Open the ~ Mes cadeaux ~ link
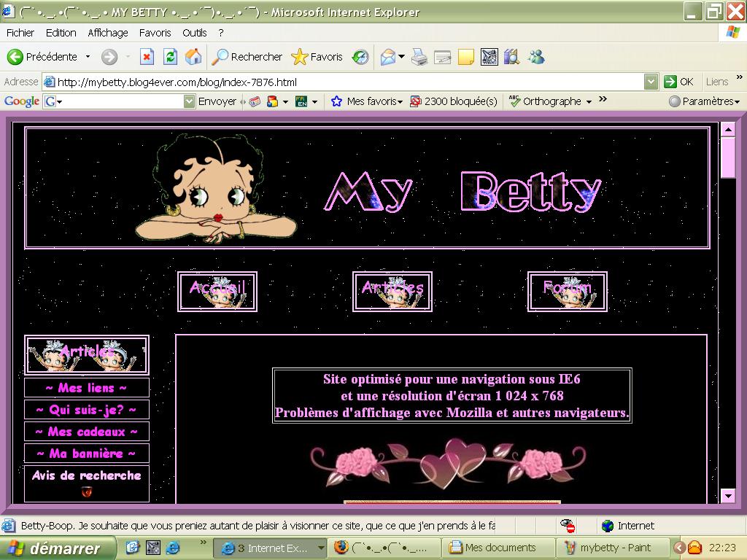Image resolution: width=747 pixels, height=560 pixels. [87, 432]
